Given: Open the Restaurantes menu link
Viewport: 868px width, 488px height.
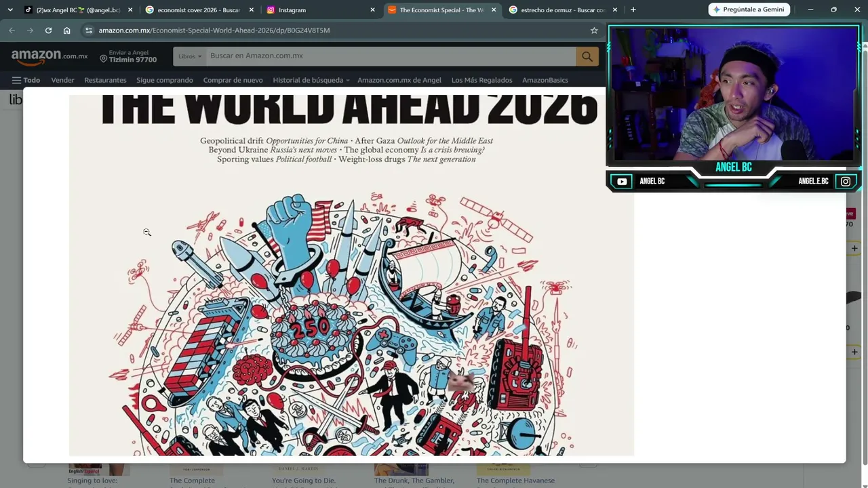Looking at the screenshot, I should 105,80.
